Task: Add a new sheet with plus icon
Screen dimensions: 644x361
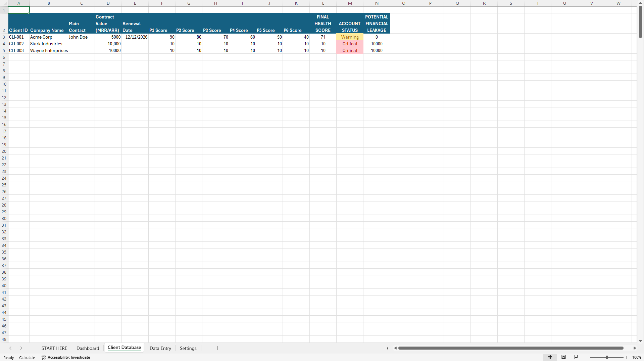Action: click(x=217, y=348)
